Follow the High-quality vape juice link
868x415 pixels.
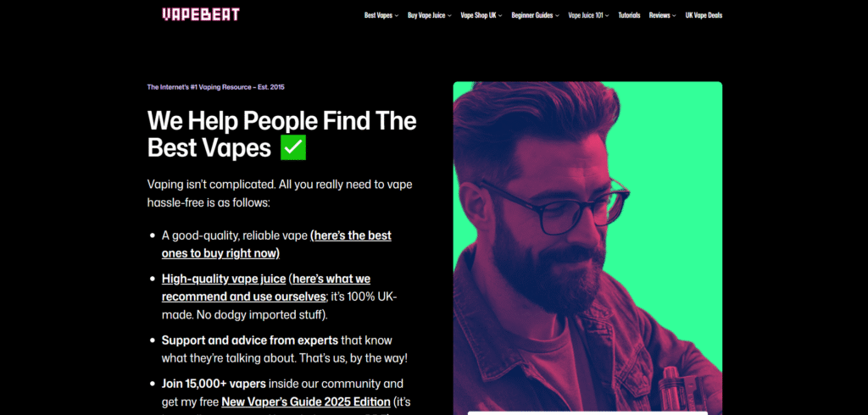[x=224, y=279]
